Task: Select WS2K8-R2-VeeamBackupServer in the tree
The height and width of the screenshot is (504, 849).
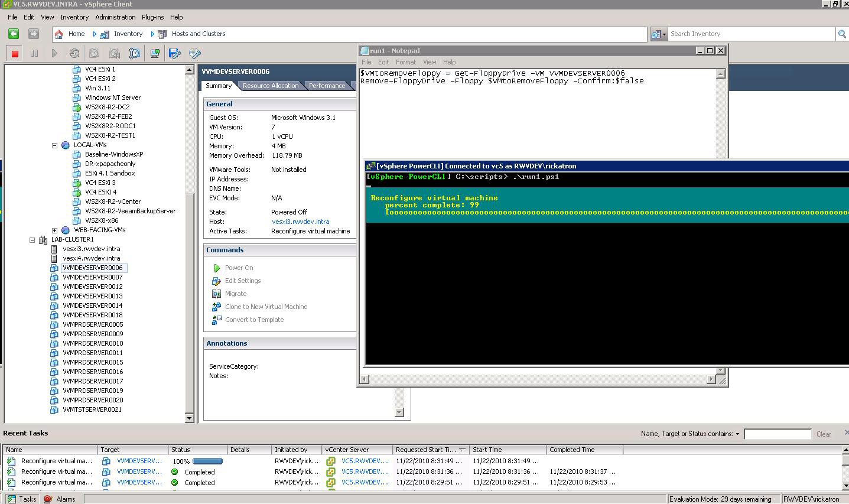Action: tap(130, 211)
